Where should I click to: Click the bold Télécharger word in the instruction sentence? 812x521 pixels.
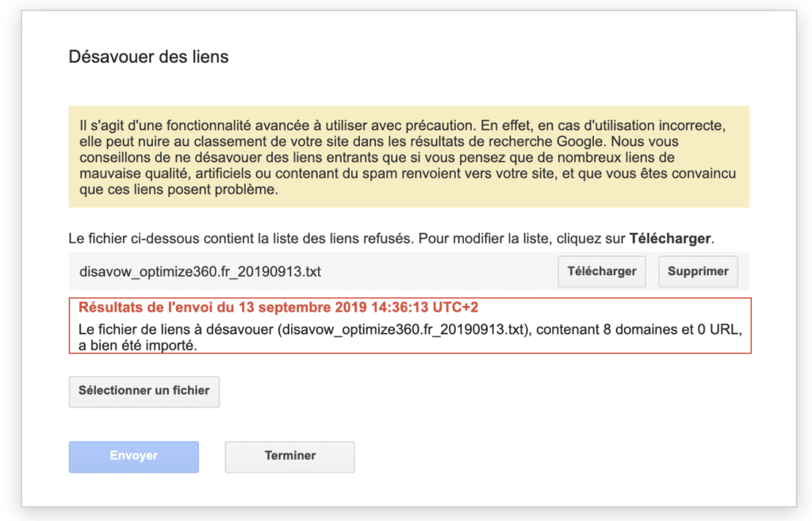671,238
